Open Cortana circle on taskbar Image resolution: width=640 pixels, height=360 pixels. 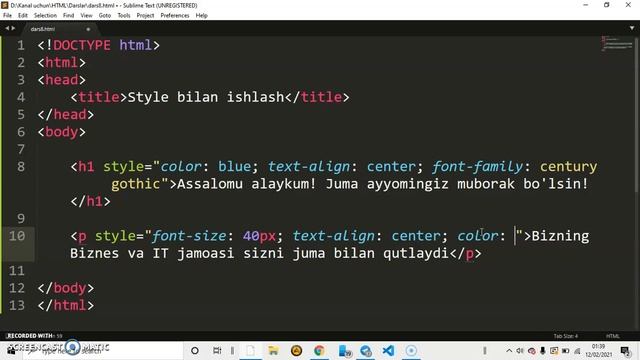click(195, 350)
